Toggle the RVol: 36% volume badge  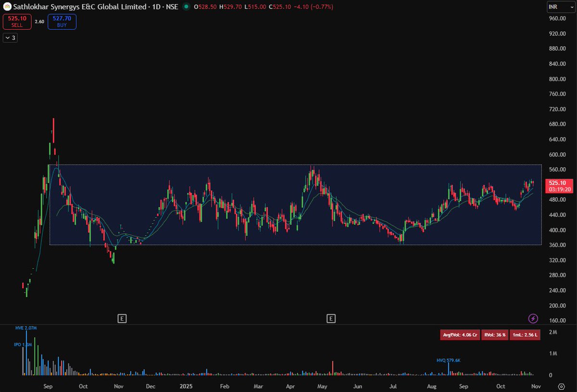click(494, 334)
